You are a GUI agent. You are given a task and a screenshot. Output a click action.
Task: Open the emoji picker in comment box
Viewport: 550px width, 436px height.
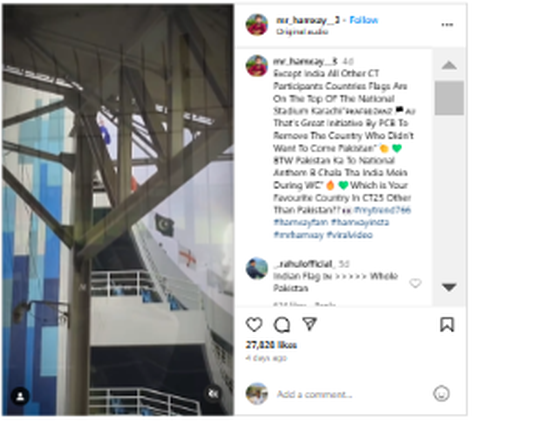(x=441, y=394)
